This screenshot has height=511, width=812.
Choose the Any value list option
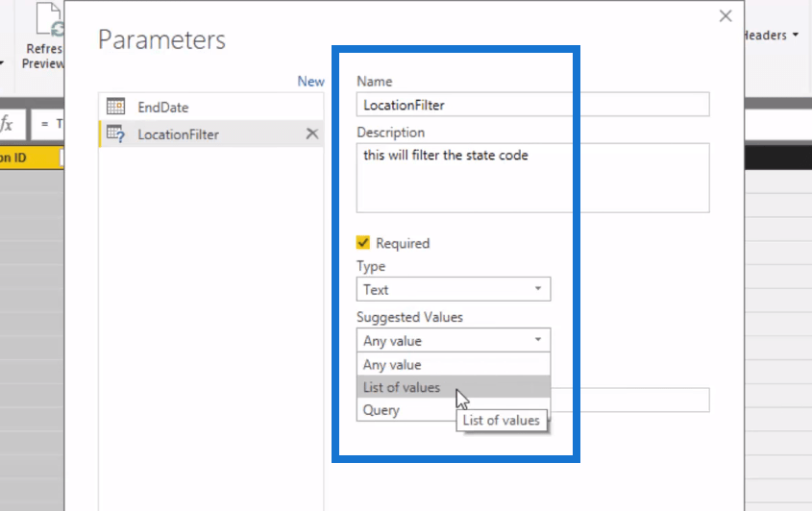[x=454, y=364]
